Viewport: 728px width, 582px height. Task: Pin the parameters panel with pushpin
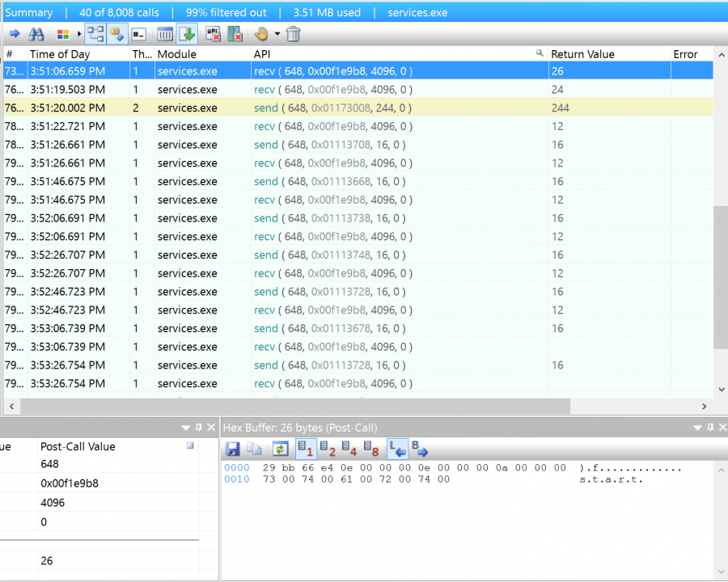[x=199, y=428]
